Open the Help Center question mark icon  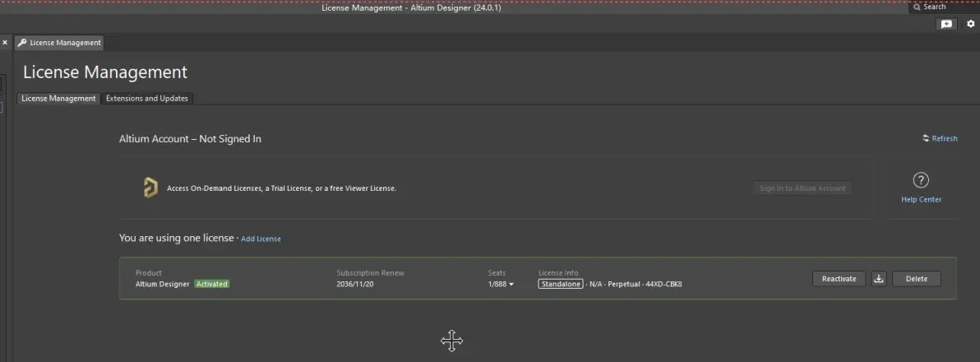click(x=921, y=180)
